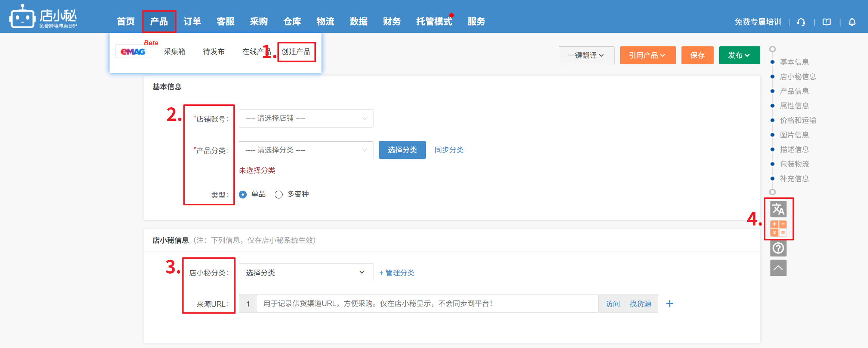
Task: Select the 多变种 radio button
Action: [x=278, y=194]
